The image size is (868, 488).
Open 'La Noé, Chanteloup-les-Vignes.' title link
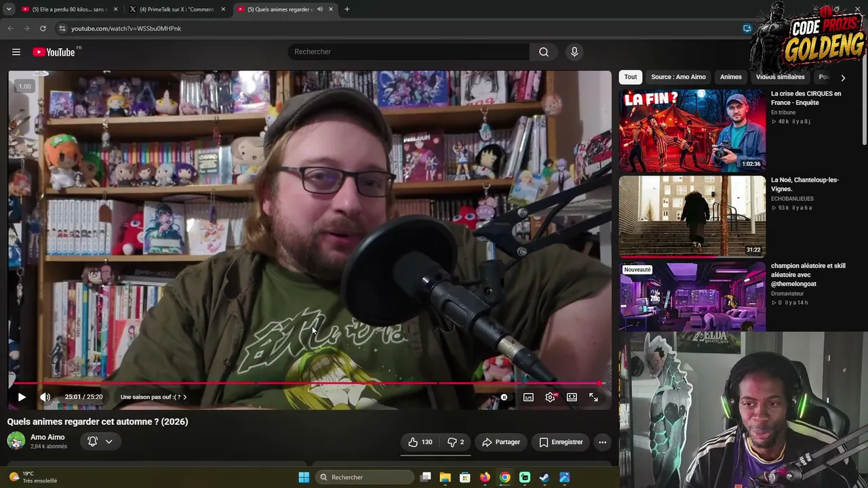click(x=805, y=184)
